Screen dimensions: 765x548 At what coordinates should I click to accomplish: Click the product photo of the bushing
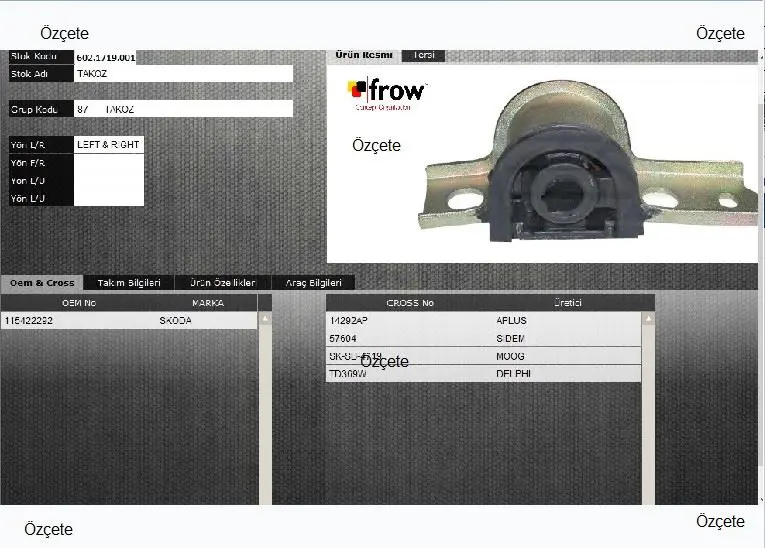click(x=588, y=163)
